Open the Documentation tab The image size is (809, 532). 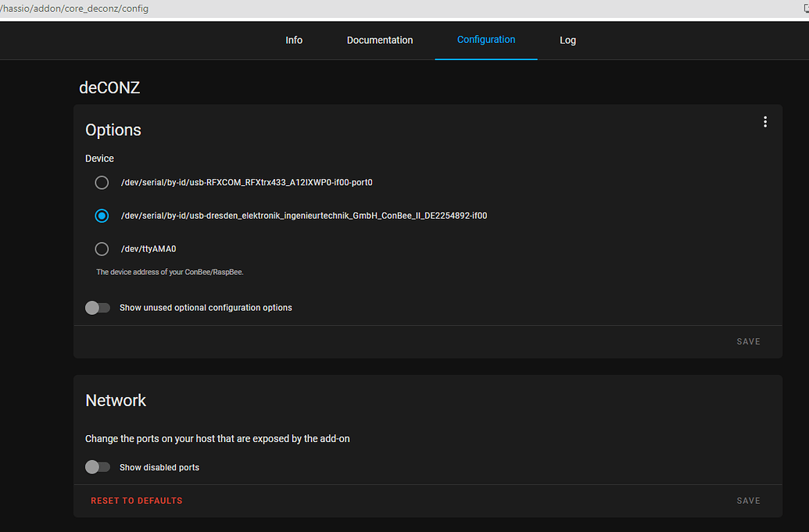(x=380, y=40)
